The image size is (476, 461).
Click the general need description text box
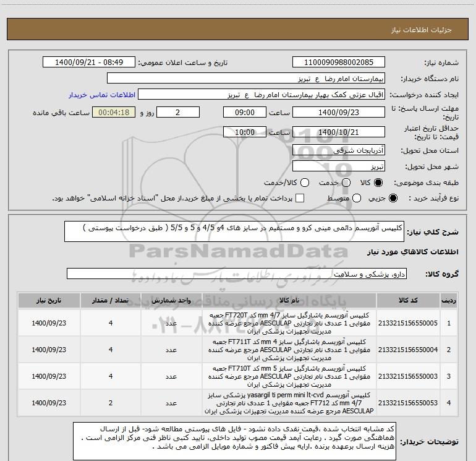pos(234,231)
